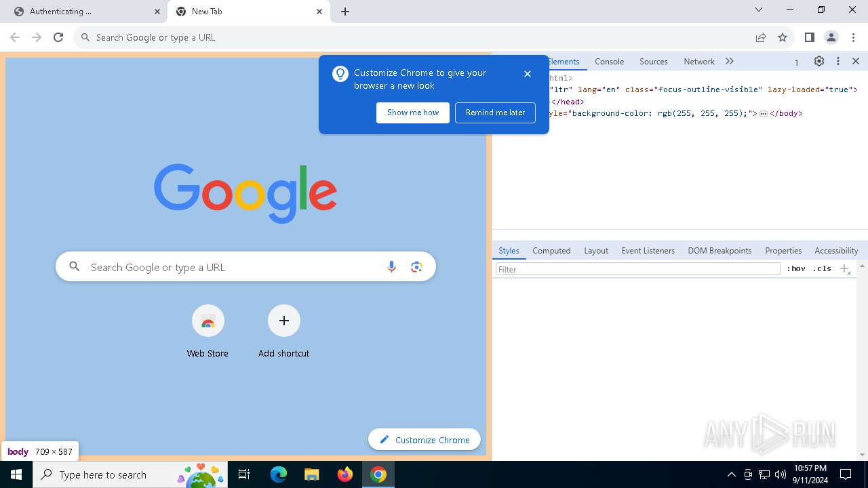Reload the page with the refresh icon
This screenshot has width=868, height=488.
point(58,37)
